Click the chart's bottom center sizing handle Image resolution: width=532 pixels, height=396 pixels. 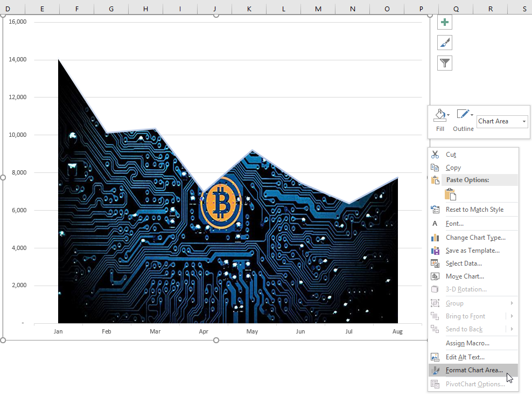coord(216,340)
